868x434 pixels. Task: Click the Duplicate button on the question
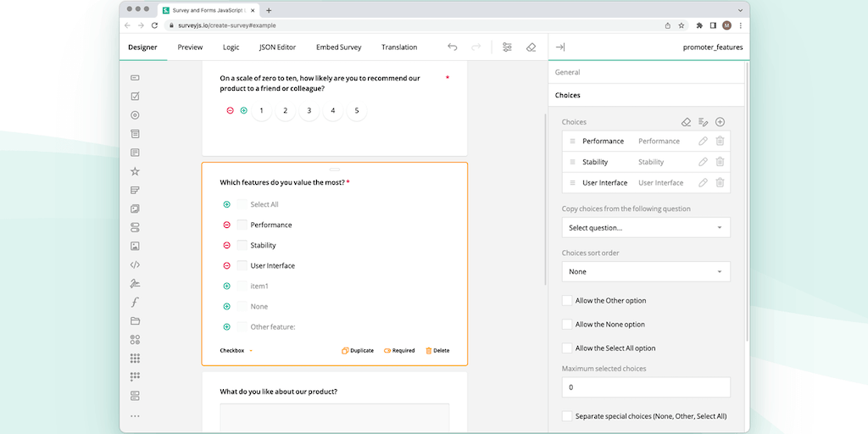pos(358,350)
